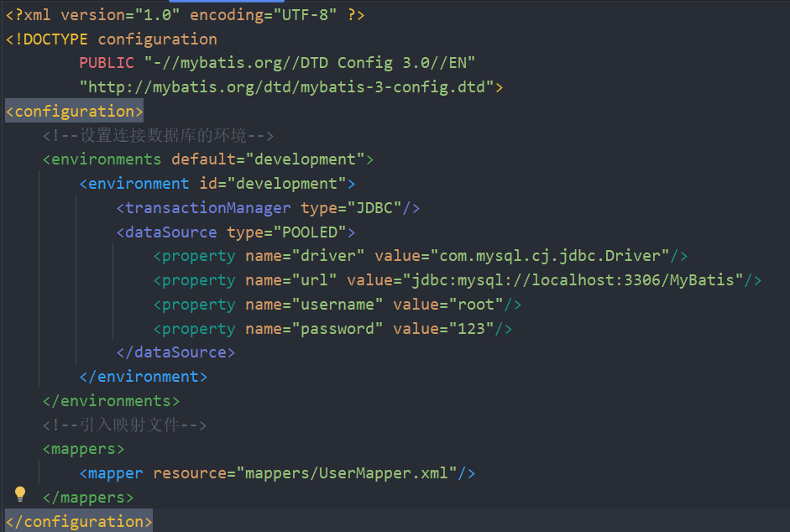Click the PUBLIC keyword
Viewport: 790px width, 532px height.
click(x=107, y=62)
